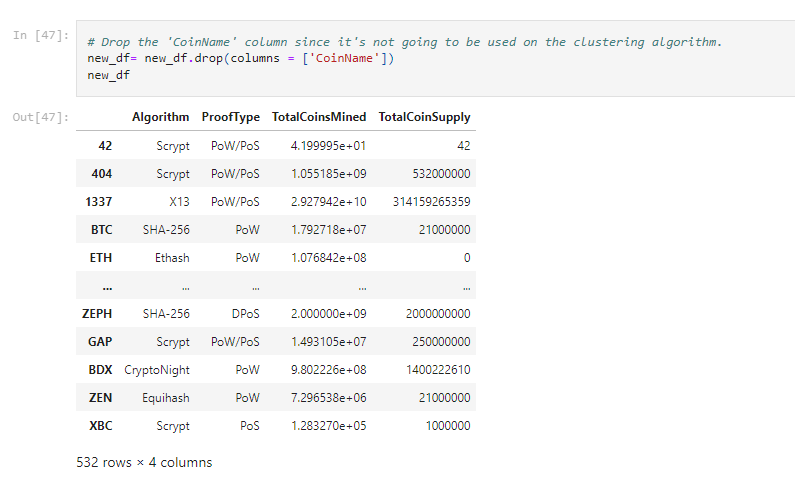The image size is (795, 486).
Task: Select the row index 42
Action: pos(105,146)
